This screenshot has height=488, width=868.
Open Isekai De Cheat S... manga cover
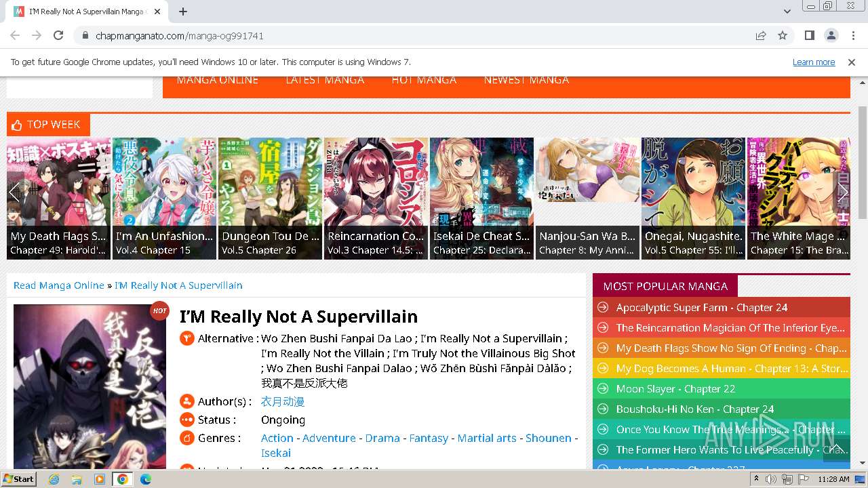pos(481,199)
